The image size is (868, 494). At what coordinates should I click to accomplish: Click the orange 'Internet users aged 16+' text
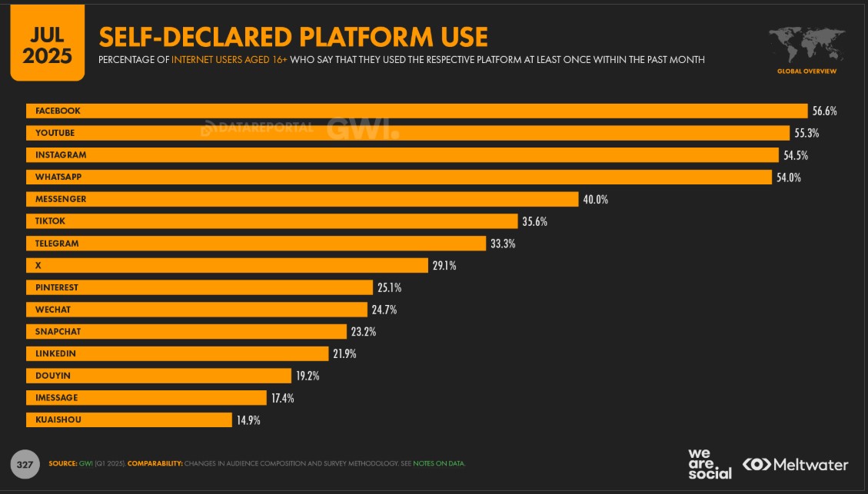coord(228,60)
